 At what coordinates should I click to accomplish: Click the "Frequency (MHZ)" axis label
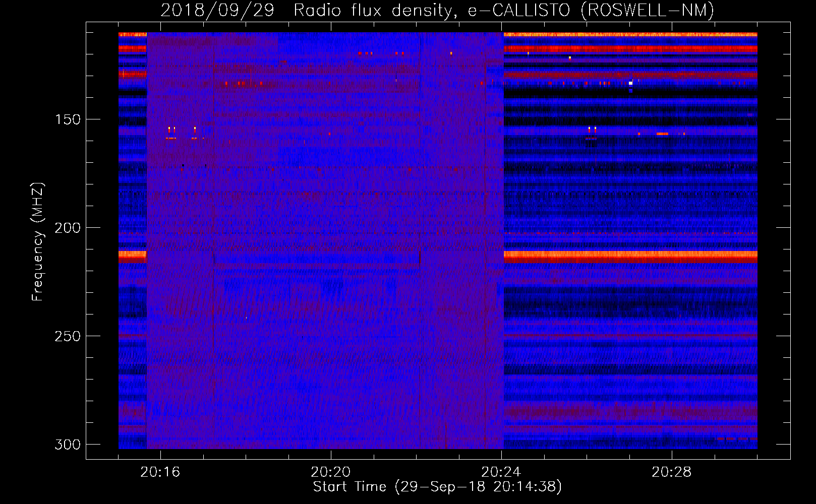(x=38, y=242)
